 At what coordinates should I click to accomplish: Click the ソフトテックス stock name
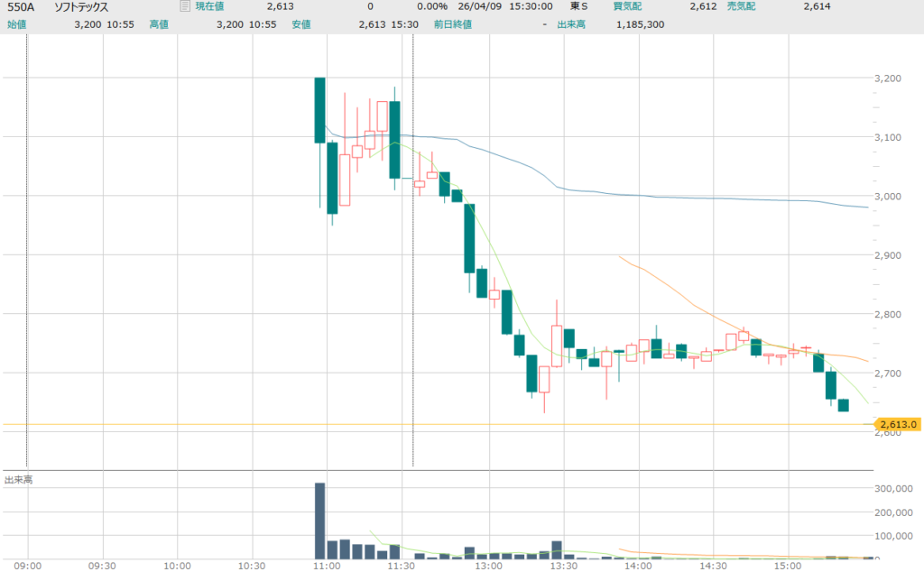pos(81,7)
